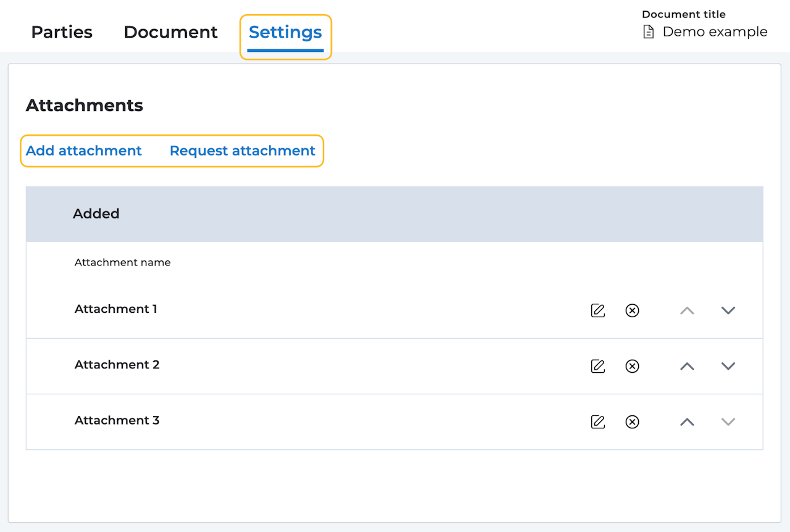Screen dimensions: 790x532
Task: Move Attachment 2 up with chevron
Action: point(687,366)
